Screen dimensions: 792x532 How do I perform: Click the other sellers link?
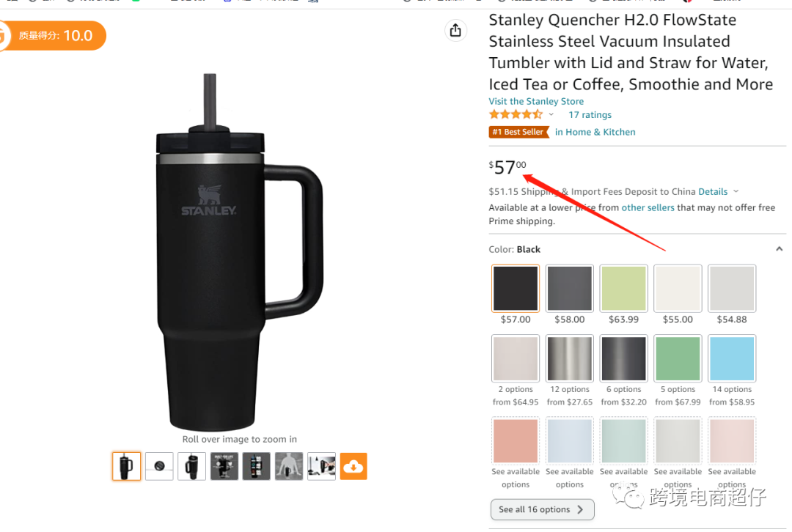pyautogui.click(x=648, y=207)
